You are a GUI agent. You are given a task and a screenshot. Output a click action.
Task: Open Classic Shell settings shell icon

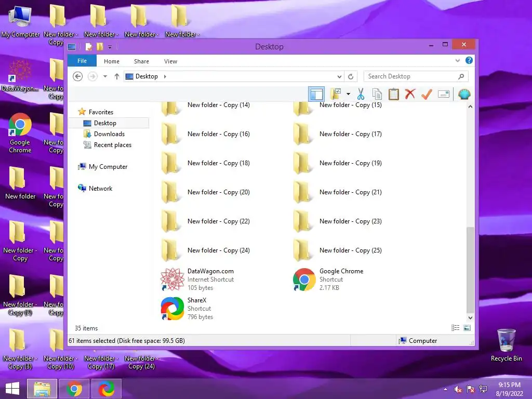[464, 94]
